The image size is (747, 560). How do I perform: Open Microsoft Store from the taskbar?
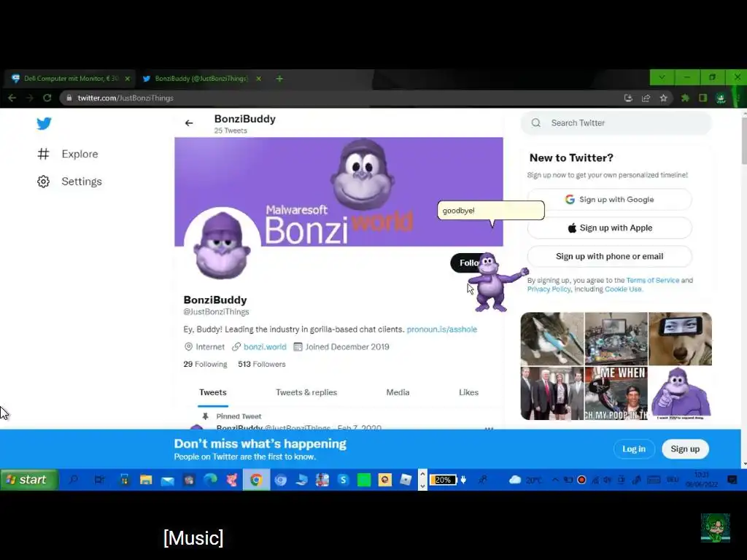tap(124, 480)
